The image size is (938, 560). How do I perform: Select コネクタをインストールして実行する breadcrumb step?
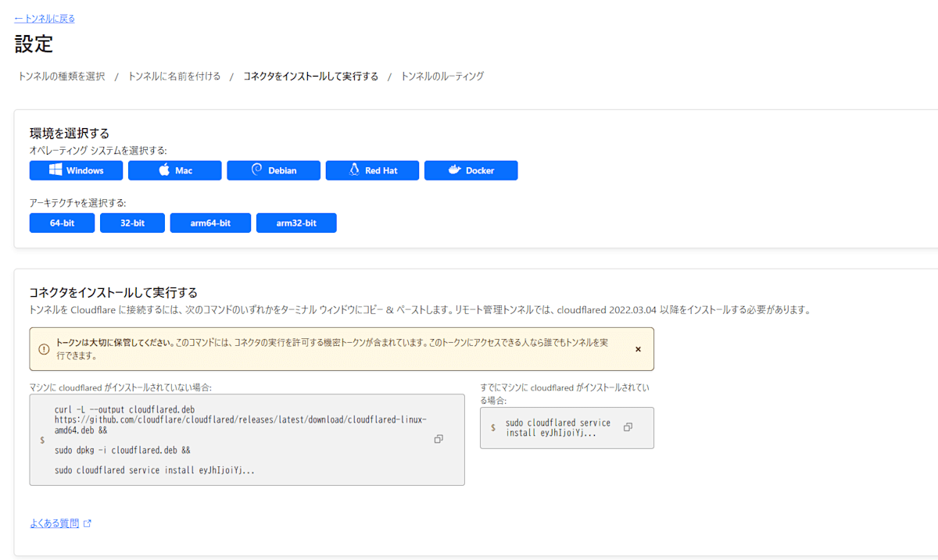pos(310,77)
